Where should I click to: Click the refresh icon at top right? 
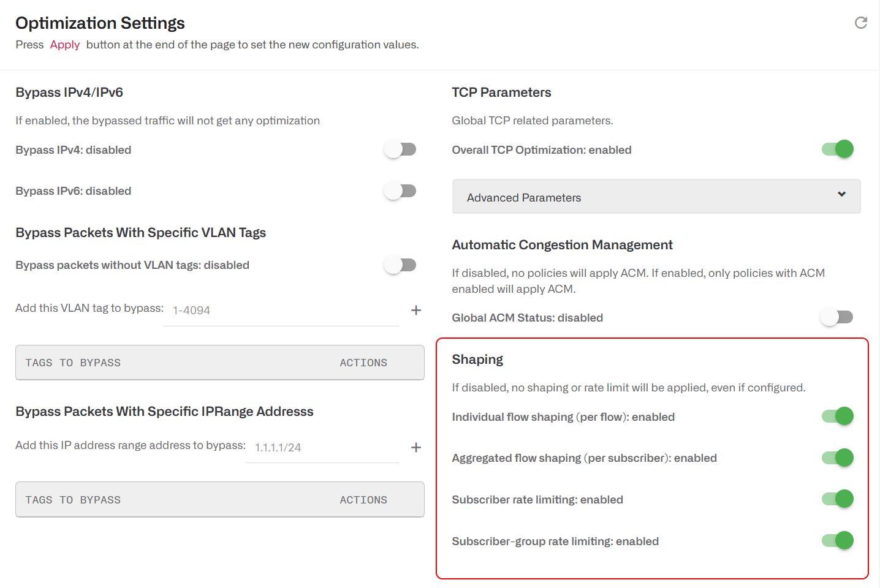pos(861,23)
